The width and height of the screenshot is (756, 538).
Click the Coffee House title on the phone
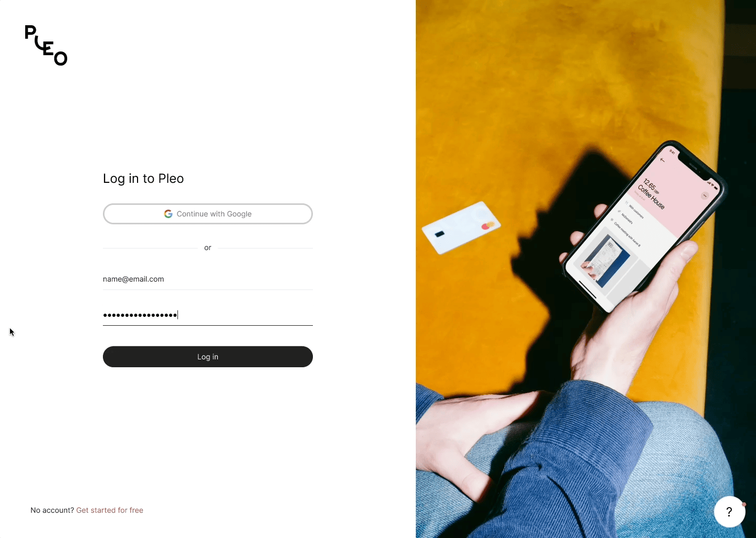click(x=652, y=197)
